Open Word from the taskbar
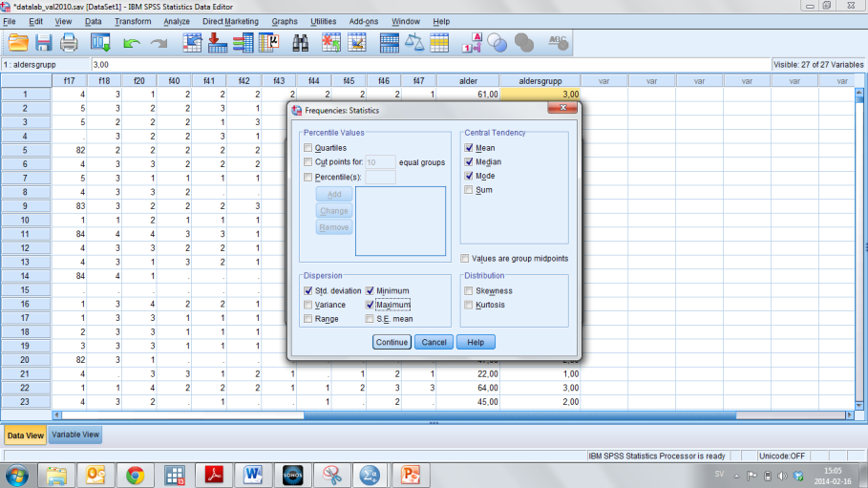This screenshot has height=488, width=868. pyautogui.click(x=253, y=476)
